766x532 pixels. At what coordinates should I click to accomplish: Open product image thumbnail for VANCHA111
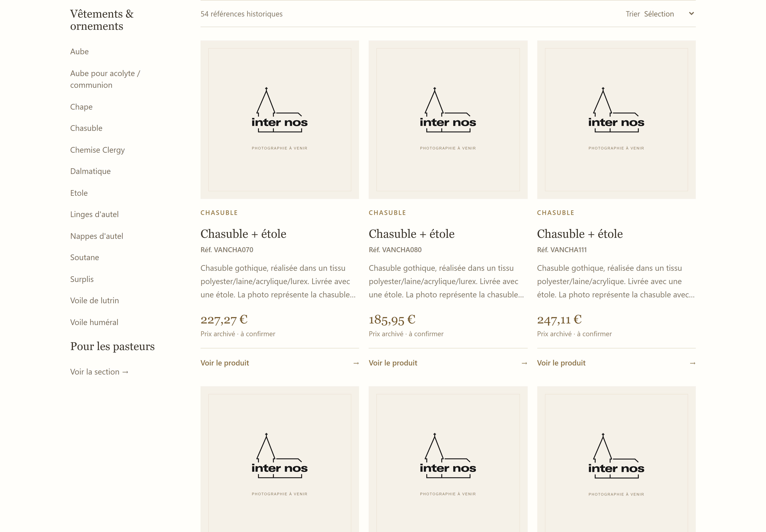pos(616,120)
